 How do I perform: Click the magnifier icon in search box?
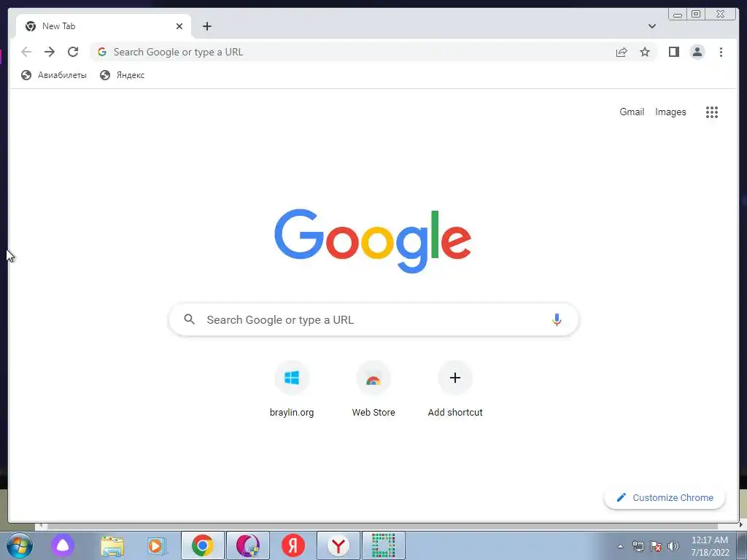point(189,319)
